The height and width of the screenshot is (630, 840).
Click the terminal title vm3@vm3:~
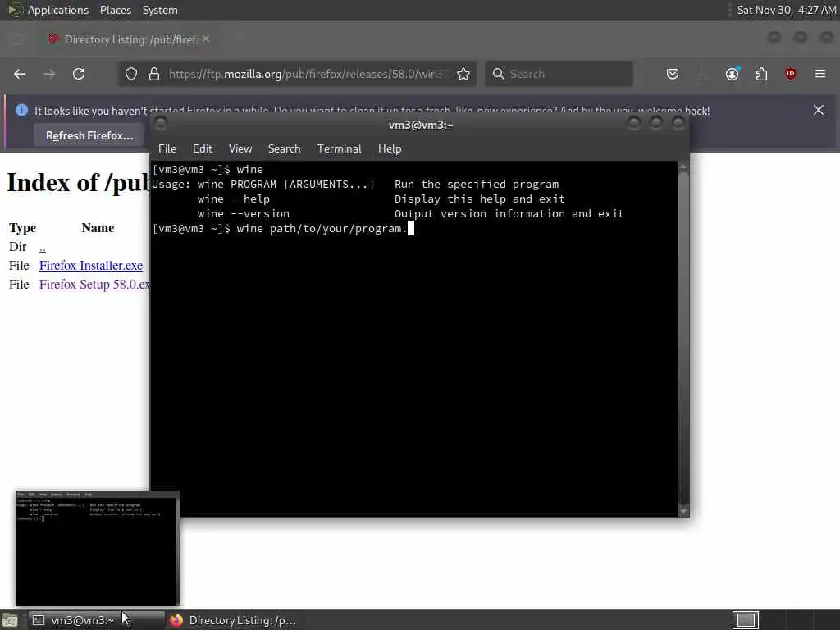point(421,125)
